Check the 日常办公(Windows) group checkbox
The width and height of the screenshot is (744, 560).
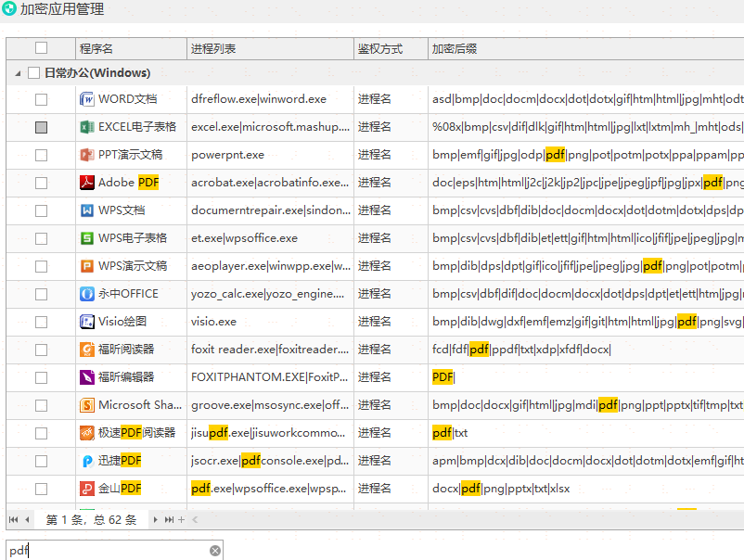coord(33,73)
